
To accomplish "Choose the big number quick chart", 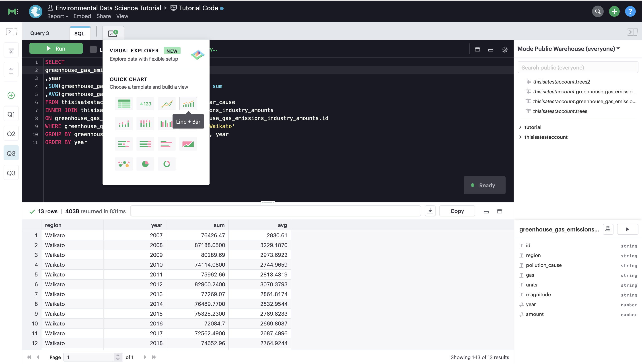I will (145, 104).
